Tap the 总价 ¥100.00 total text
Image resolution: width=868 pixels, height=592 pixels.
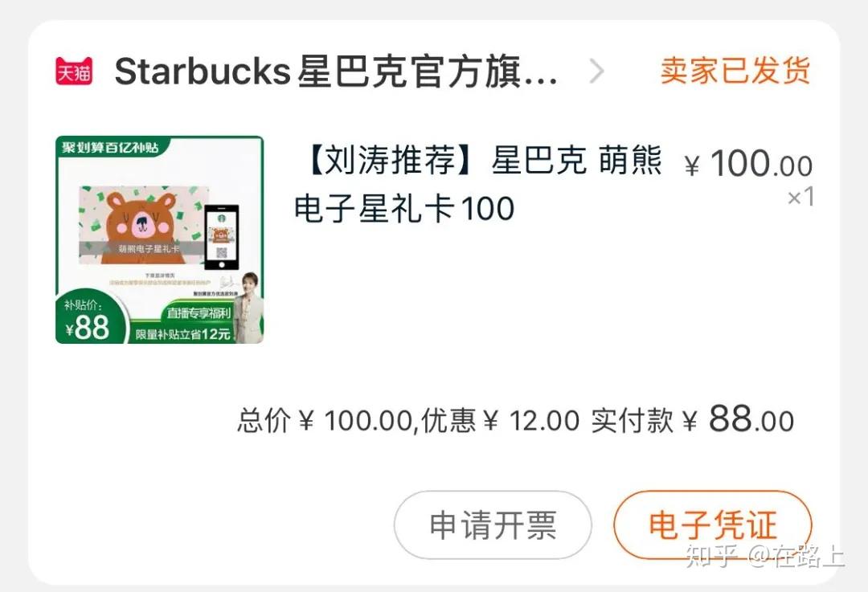pos(324,420)
